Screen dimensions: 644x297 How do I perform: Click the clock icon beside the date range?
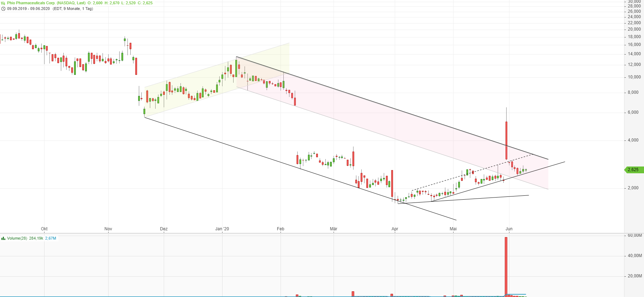click(3, 9)
